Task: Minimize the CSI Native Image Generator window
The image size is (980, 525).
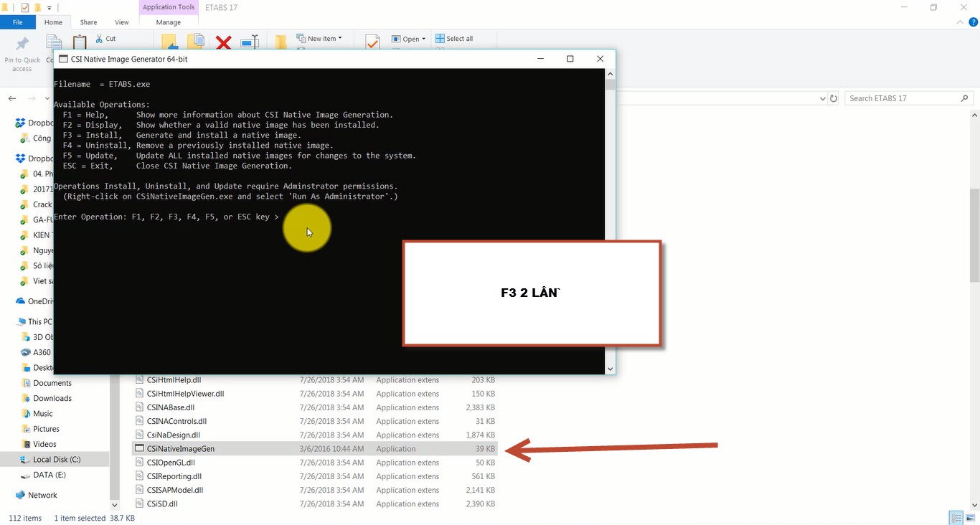Action: point(540,59)
